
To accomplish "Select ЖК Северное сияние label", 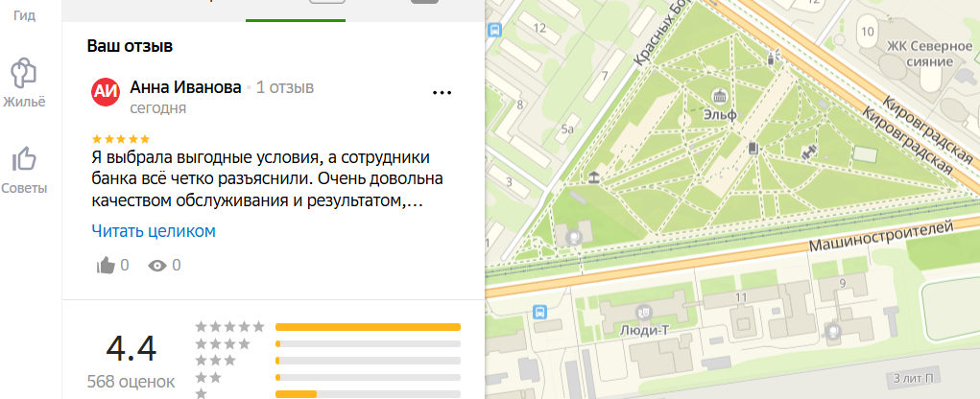I will (930, 54).
